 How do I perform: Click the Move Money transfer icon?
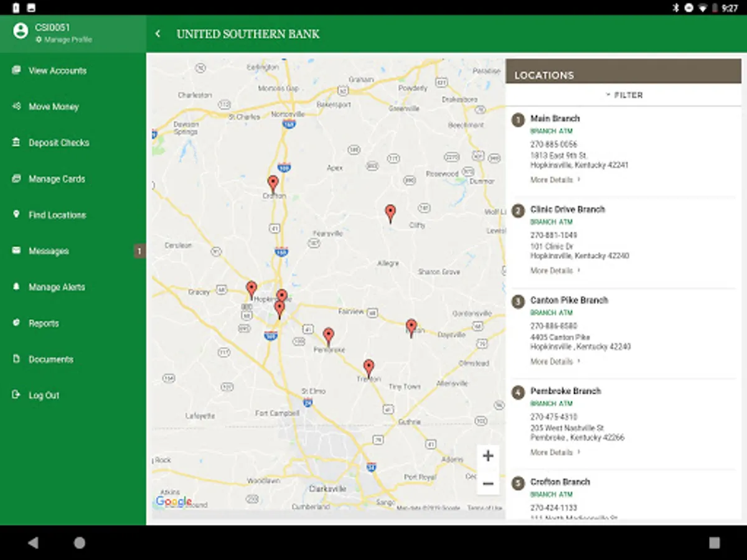coord(16,106)
